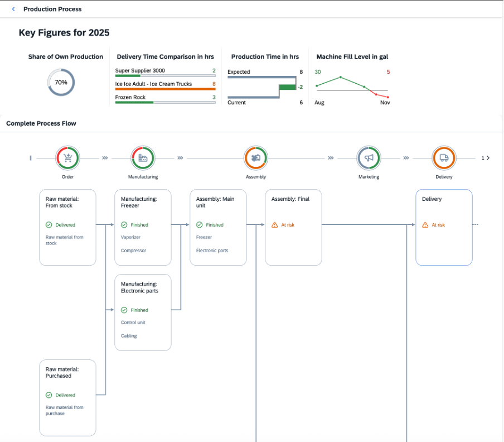Open the Assembly: Main unit card

click(x=218, y=227)
